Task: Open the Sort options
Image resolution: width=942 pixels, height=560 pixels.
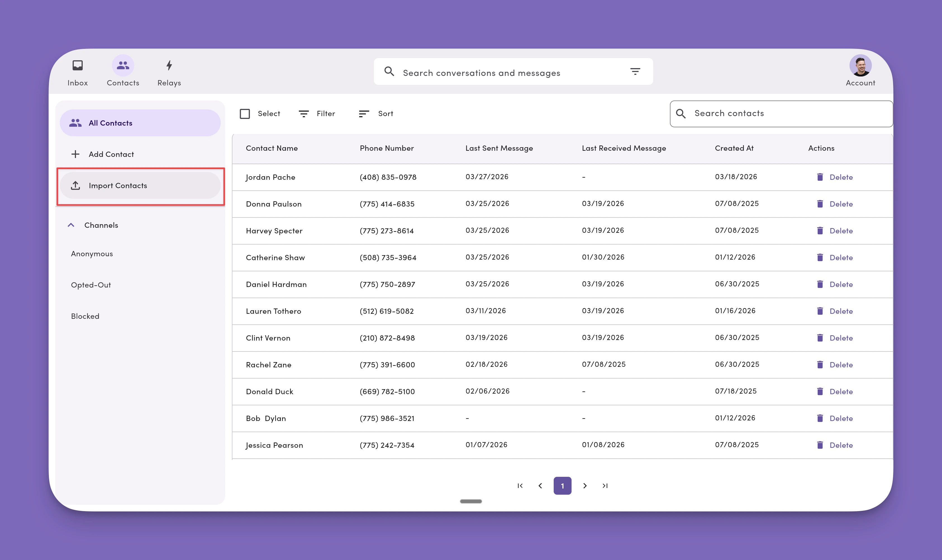Action: point(376,114)
